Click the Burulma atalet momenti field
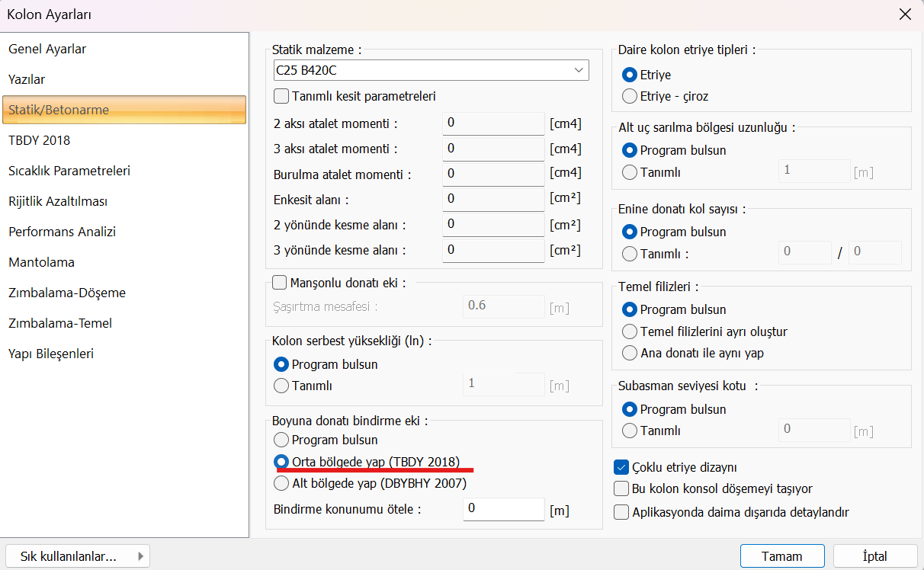 [493, 174]
